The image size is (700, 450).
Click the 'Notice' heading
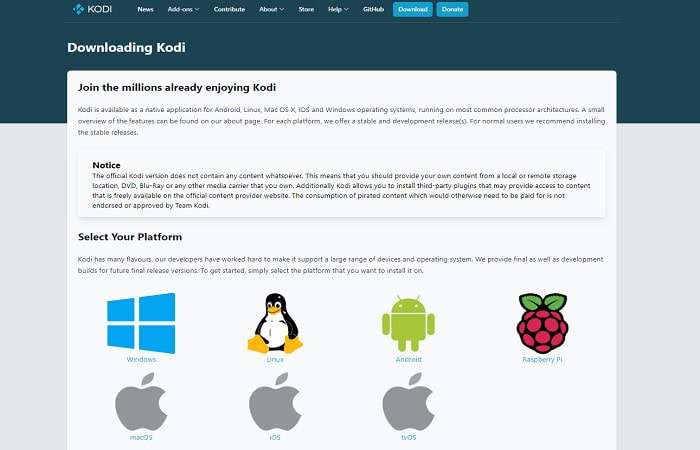[x=106, y=165]
